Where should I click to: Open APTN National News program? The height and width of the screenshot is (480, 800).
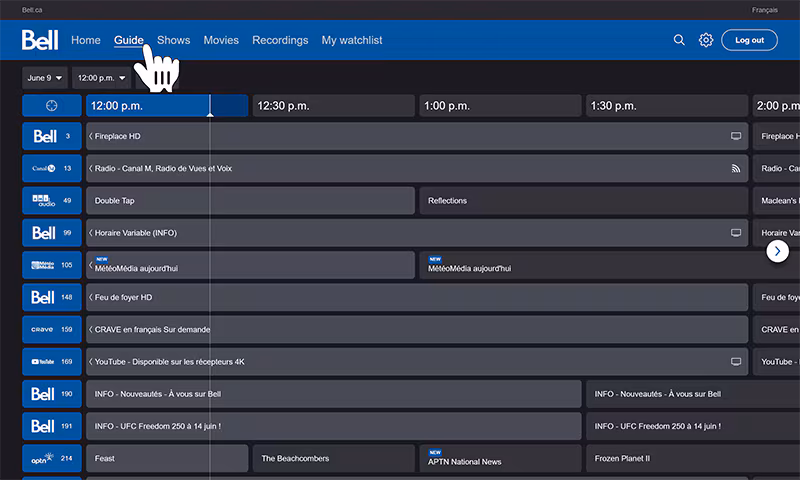pos(501,458)
